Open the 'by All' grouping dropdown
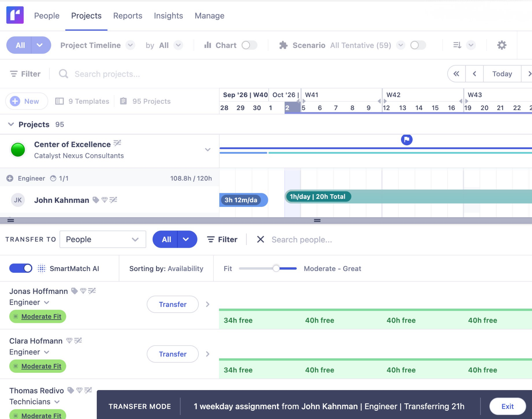Viewport: 532px width, 419px height. [179, 45]
